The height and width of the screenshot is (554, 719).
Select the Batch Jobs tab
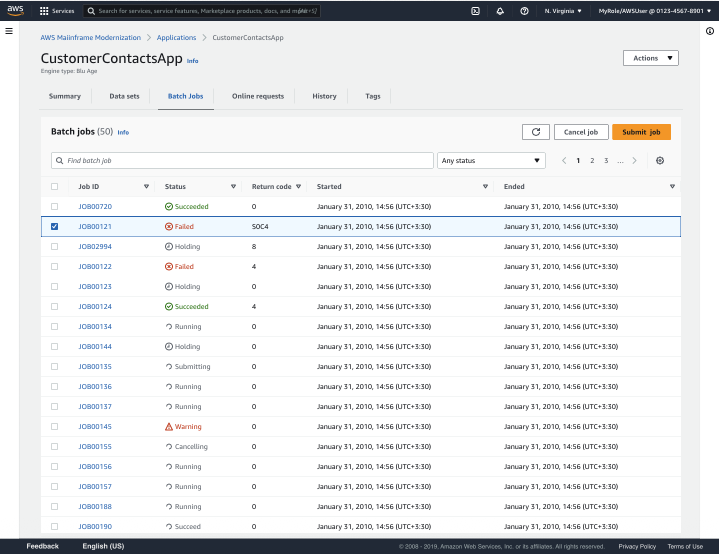tap(185, 96)
